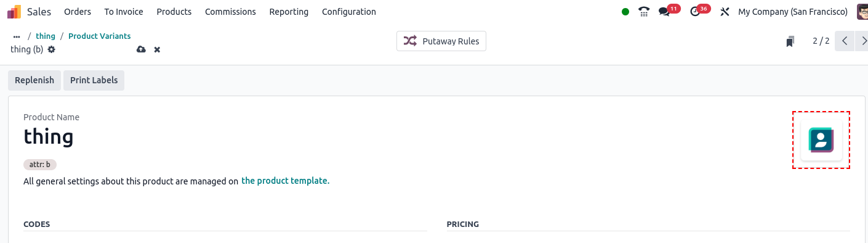
Task: Open the VoIP phone icon
Action: tap(644, 12)
